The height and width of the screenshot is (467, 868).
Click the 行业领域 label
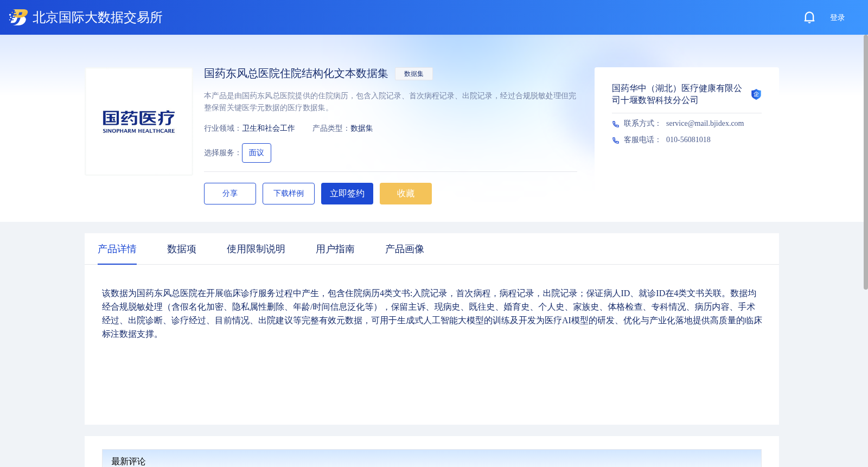click(x=222, y=129)
